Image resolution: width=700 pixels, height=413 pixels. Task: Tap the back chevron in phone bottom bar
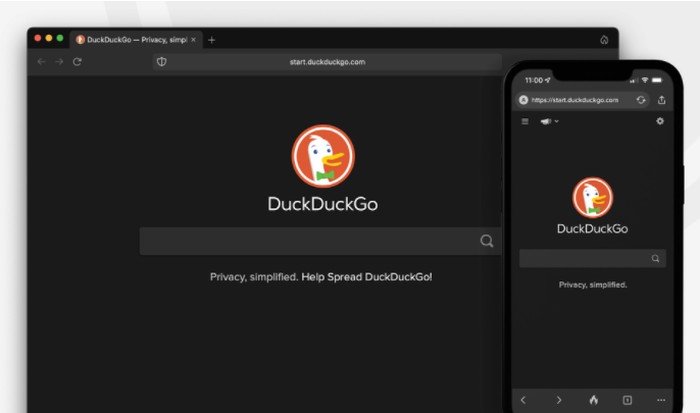[524, 400]
